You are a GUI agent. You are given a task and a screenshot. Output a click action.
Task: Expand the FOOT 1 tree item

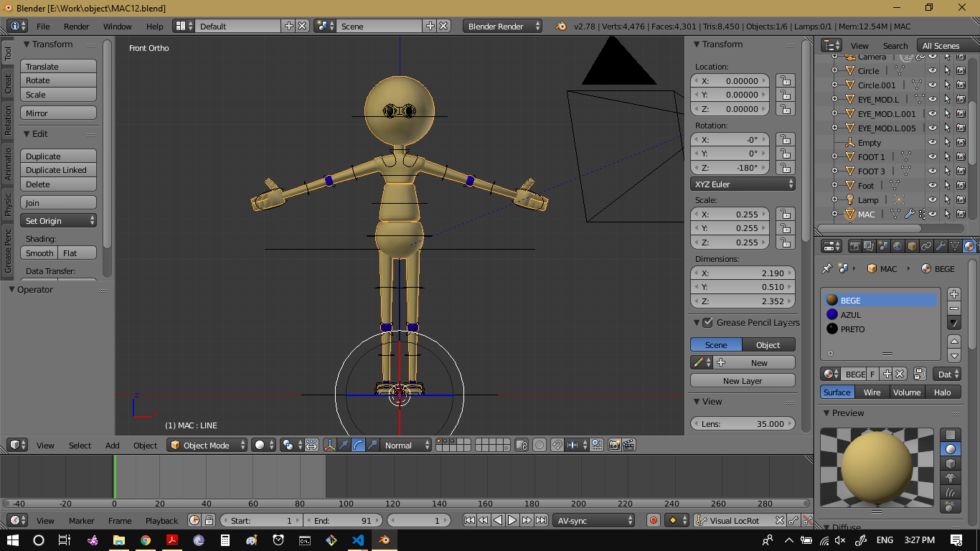[x=834, y=157]
